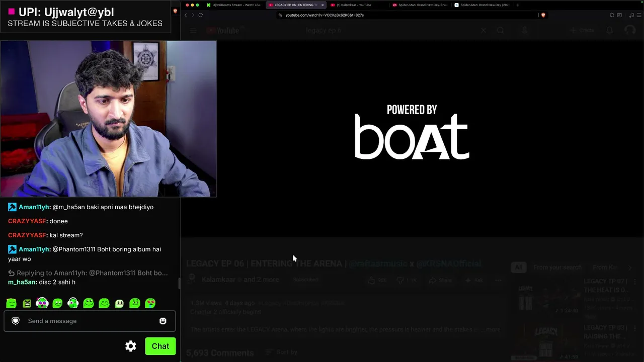The height and width of the screenshot is (362, 644).
Task: Select the All filter chip
Action: (x=519, y=267)
